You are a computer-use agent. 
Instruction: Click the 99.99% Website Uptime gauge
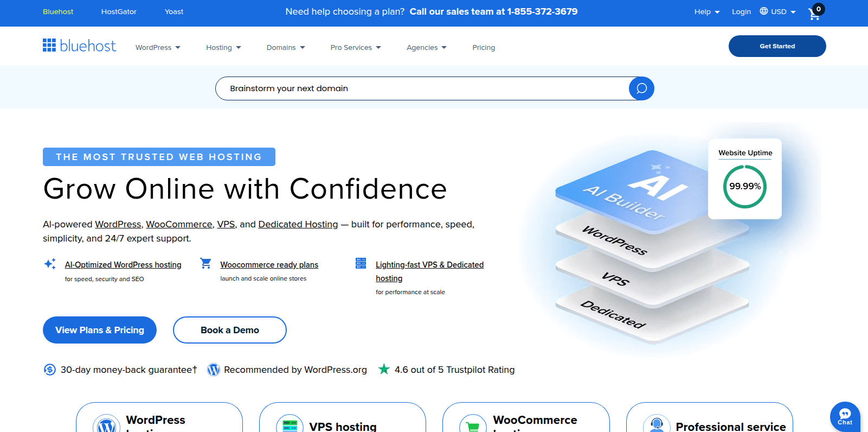point(745,186)
